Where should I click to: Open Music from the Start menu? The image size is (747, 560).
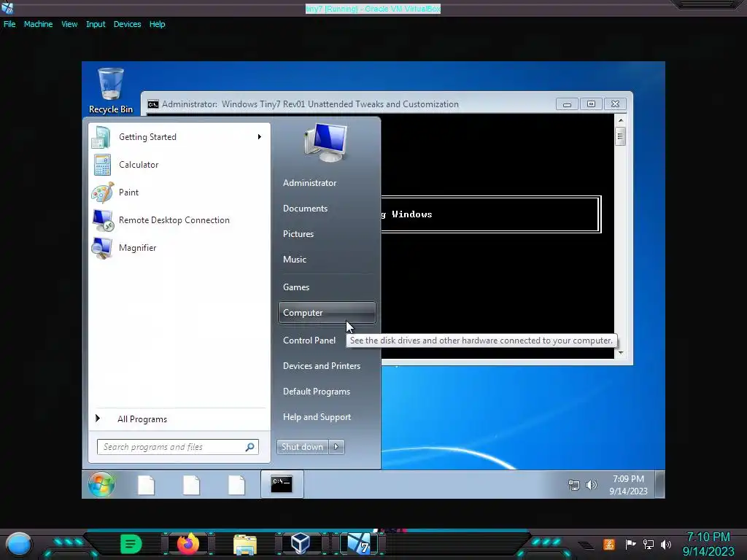click(295, 260)
